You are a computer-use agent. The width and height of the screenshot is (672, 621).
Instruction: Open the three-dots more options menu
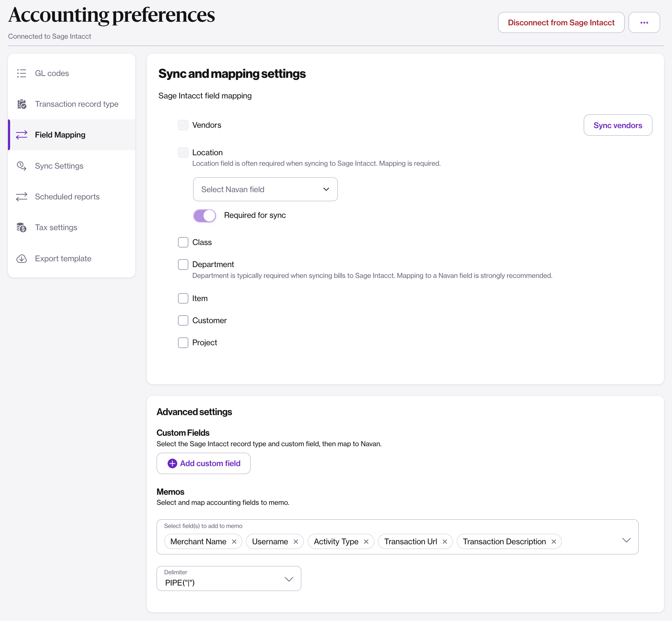pos(644,23)
